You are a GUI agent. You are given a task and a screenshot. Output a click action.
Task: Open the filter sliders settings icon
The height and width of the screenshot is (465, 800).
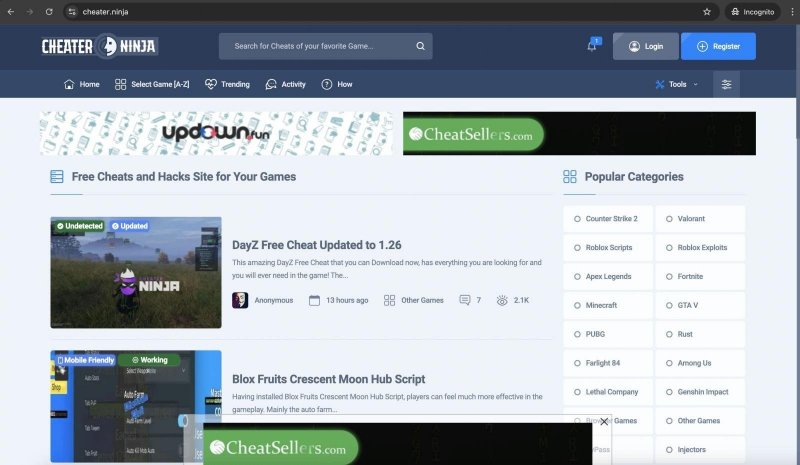pos(726,84)
